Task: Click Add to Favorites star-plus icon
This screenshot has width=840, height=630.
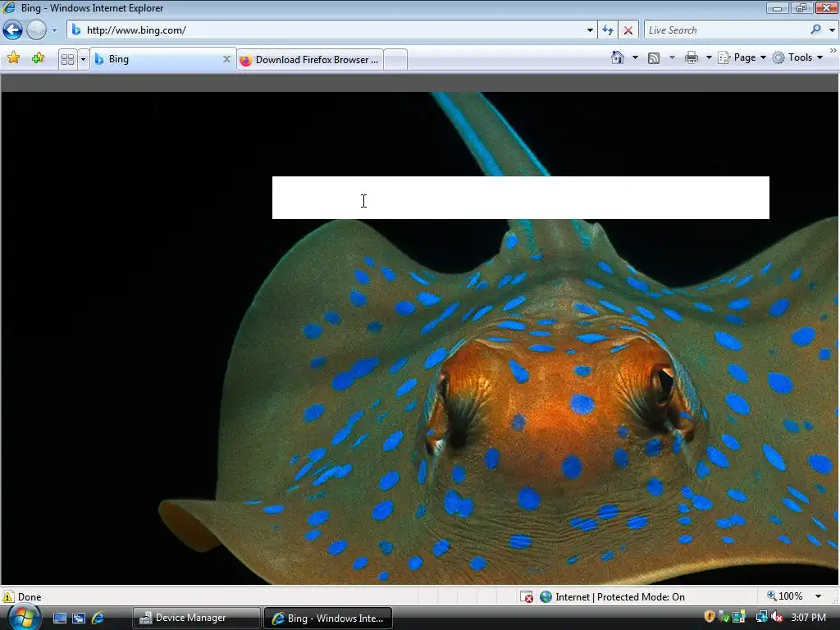Action: (38, 58)
